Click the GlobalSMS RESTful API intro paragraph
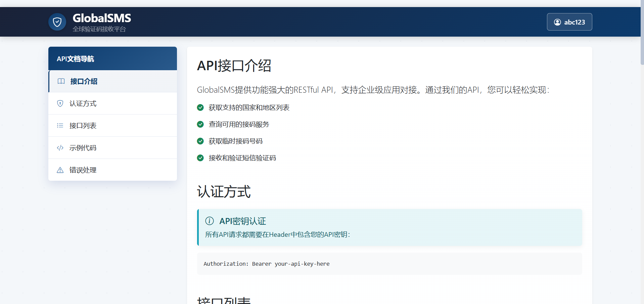Image resolution: width=644 pixels, height=304 pixels. [x=373, y=90]
